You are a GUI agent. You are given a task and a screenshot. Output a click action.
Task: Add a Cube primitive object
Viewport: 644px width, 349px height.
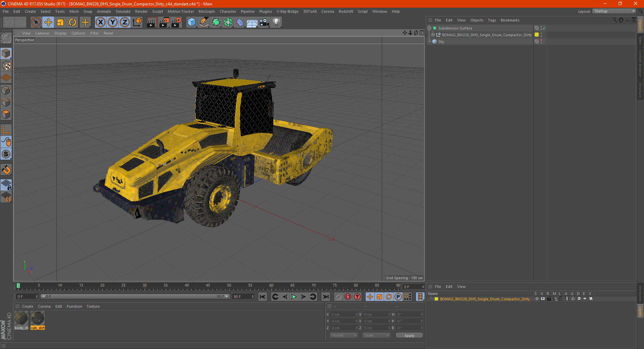(192, 22)
